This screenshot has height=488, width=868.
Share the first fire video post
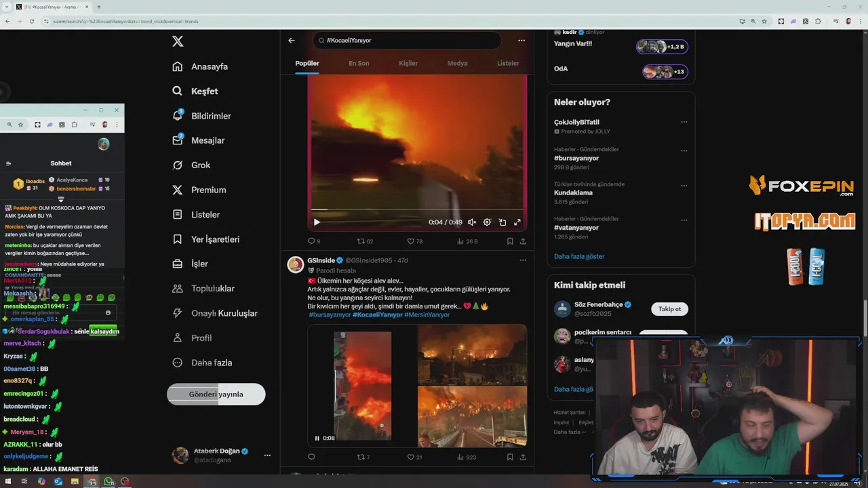click(523, 241)
